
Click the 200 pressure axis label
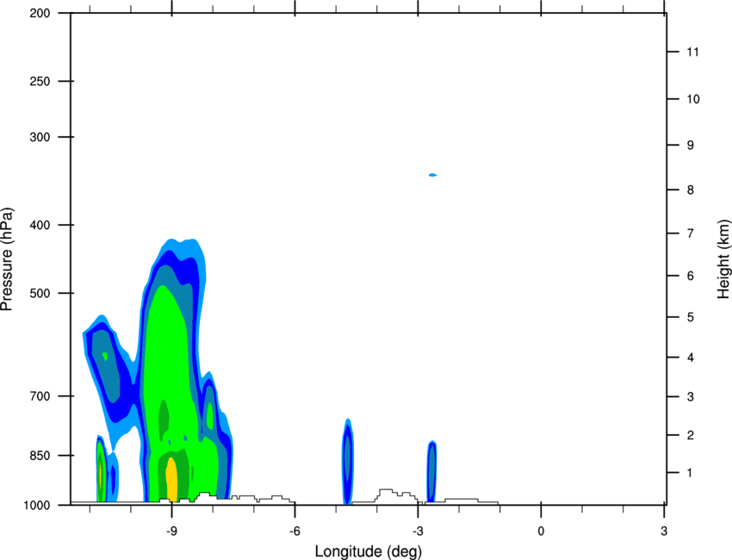coord(40,13)
